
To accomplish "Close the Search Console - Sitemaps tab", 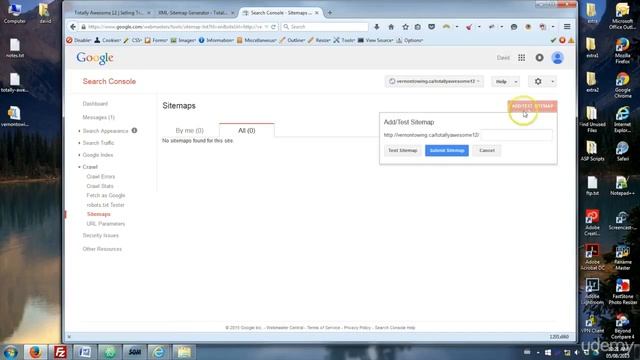I will pos(317,13).
